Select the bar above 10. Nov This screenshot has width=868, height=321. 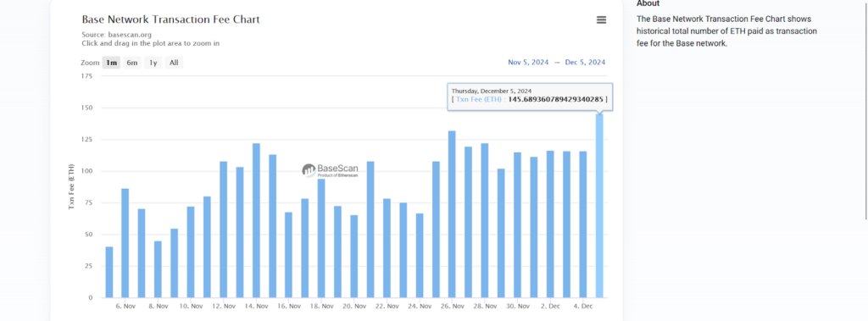point(191,252)
